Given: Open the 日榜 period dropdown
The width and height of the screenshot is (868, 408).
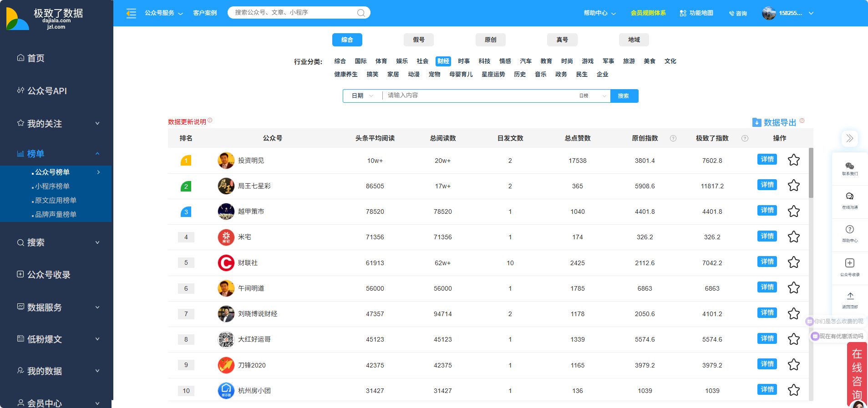Looking at the screenshot, I should (x=593, y=96).
